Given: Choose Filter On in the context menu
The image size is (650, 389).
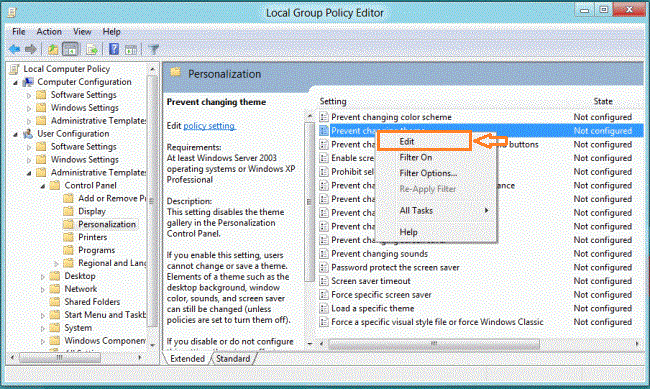Looking at the screenshot, I should [436, 158].
